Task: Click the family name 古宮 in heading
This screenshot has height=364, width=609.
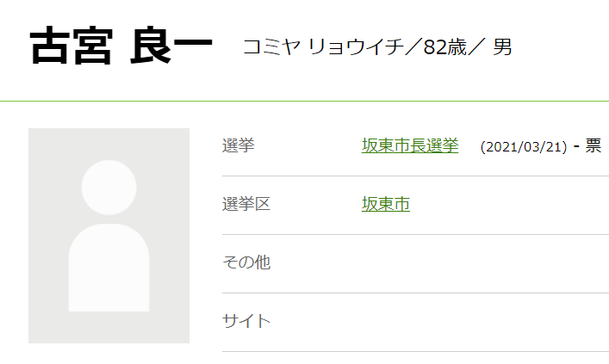Action: click(71, 46)
